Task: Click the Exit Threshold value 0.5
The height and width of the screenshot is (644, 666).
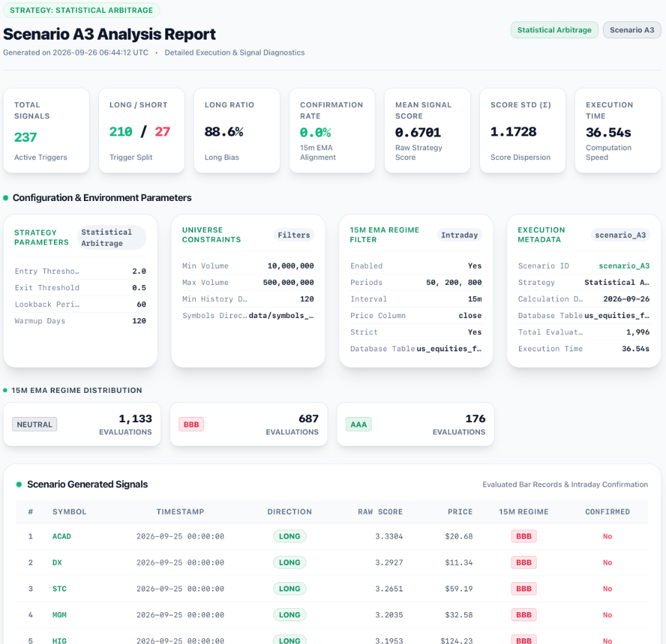Action: 139,288
